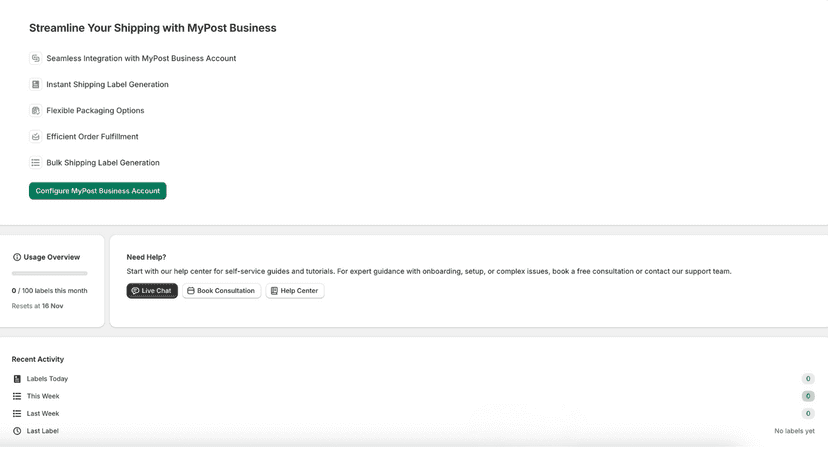Screen dimensions: 828x466
Task: Click the No labels yet text
Action: pos(794,431)
